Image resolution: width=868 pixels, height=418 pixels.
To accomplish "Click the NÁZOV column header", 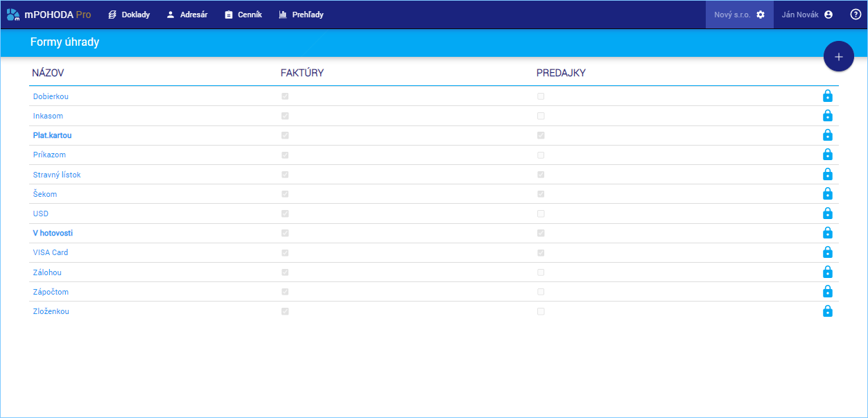I will click(49, 73).
